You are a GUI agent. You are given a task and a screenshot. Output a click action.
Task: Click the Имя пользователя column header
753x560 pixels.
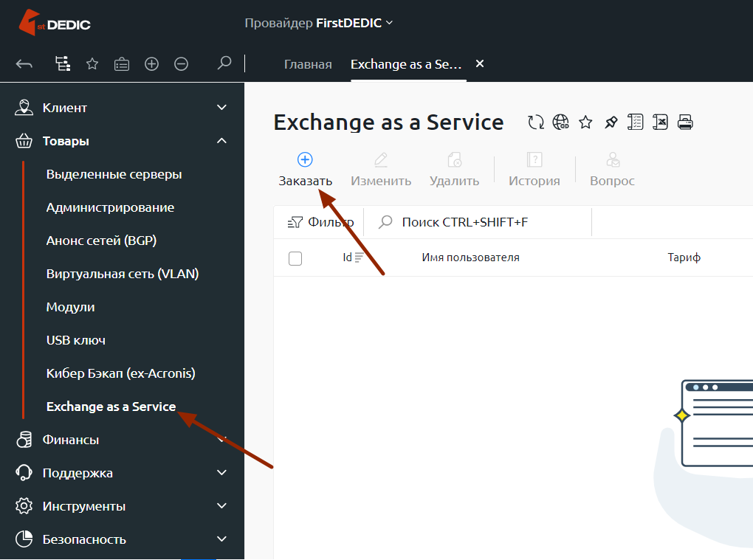[471, 257]
